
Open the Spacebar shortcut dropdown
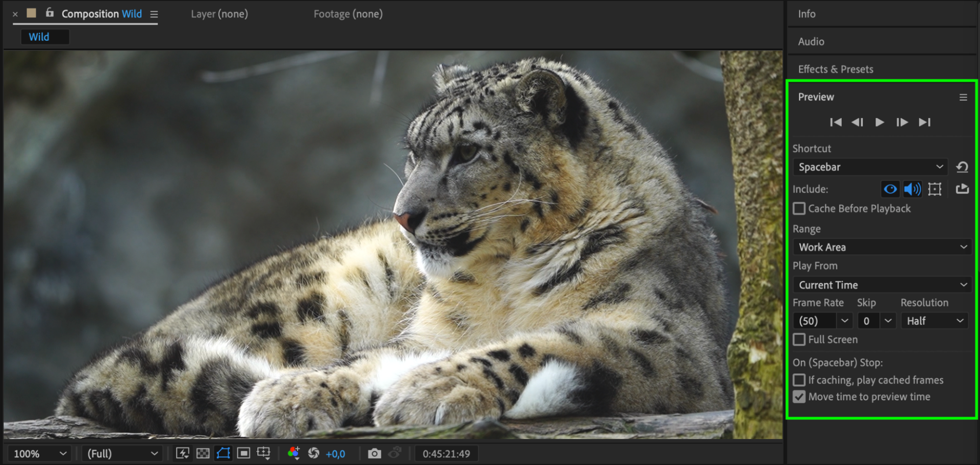pos(870,167)
